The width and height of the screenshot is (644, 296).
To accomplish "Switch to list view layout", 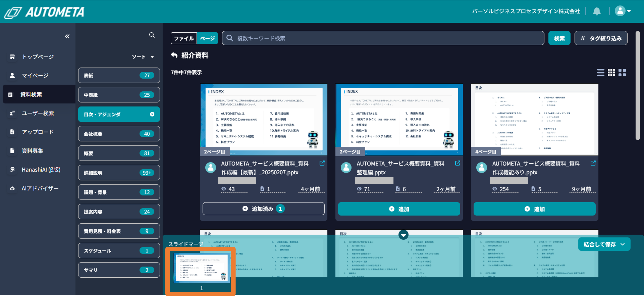I will click(601, 73).
